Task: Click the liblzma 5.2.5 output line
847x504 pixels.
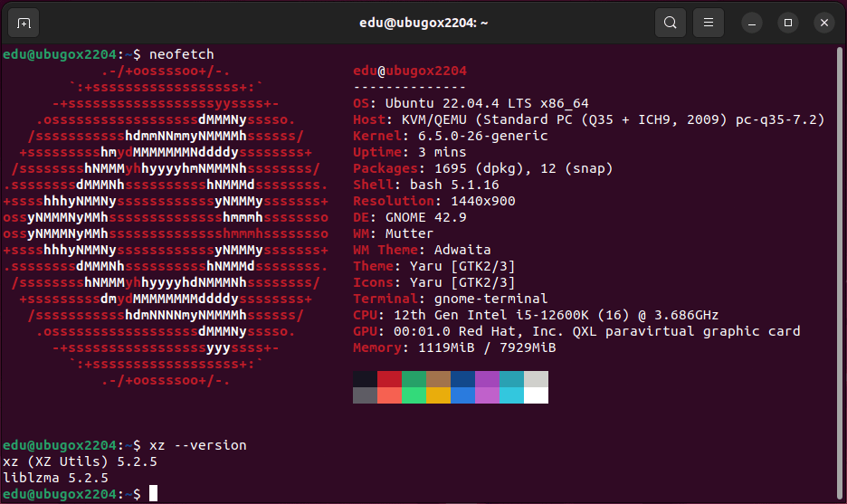Action: click(56, 477)
